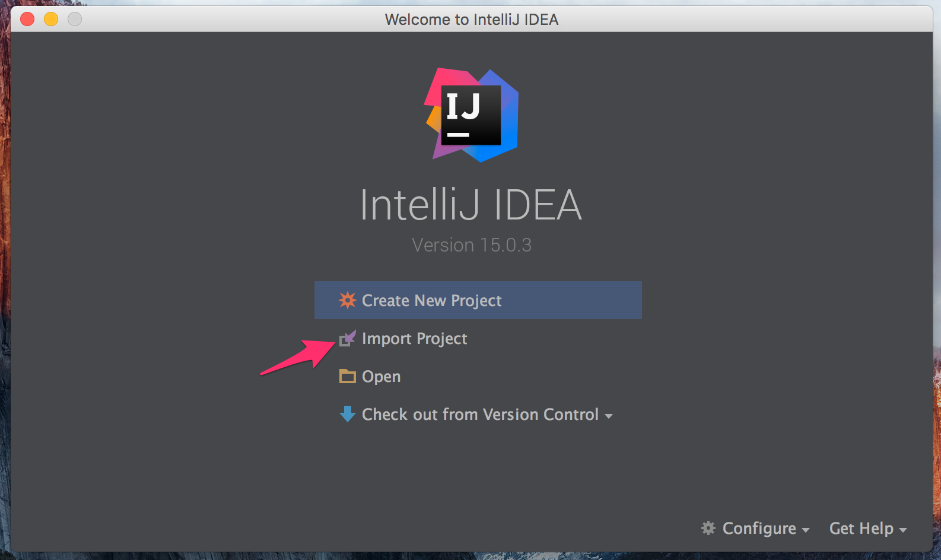Minimize the window with yellow button
Screen dimensions: 941x560
[x=51, y=20]
